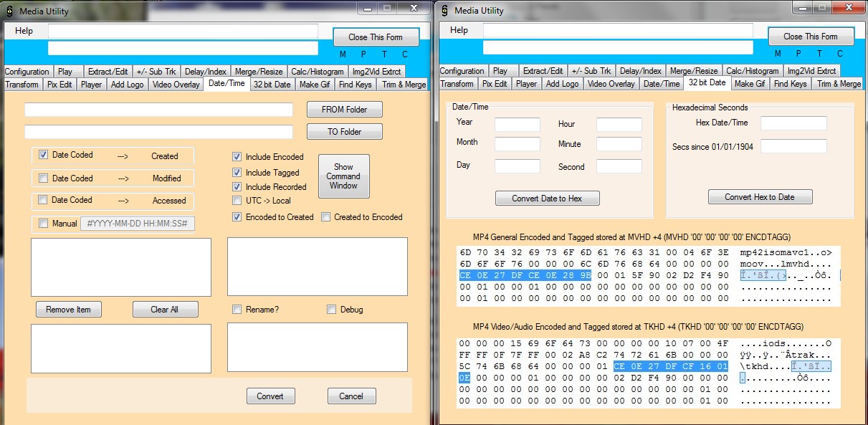Open Calc/Histogram tab in left window
Viewport: 868px width, 425px height.
pos(317,72)
